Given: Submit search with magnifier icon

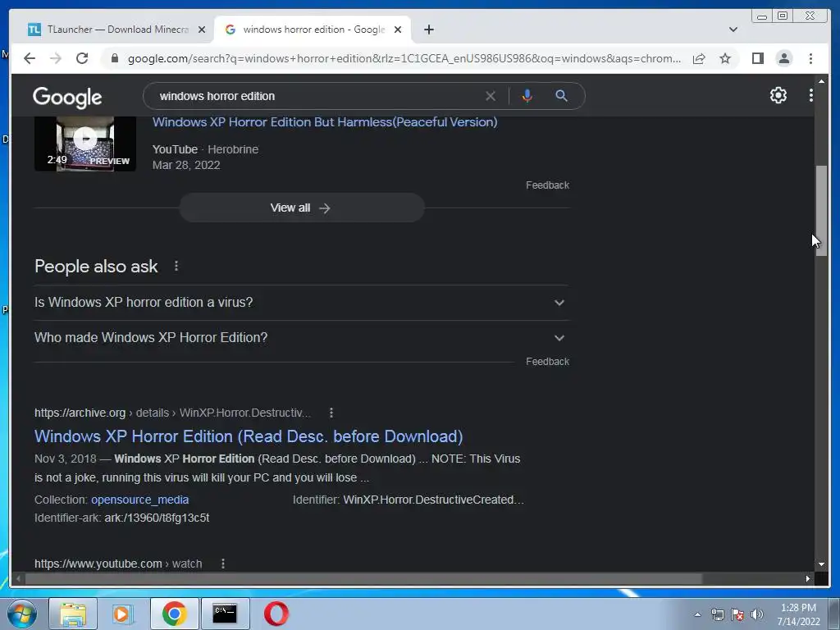Looking at the screenshot, I should 561,96.
